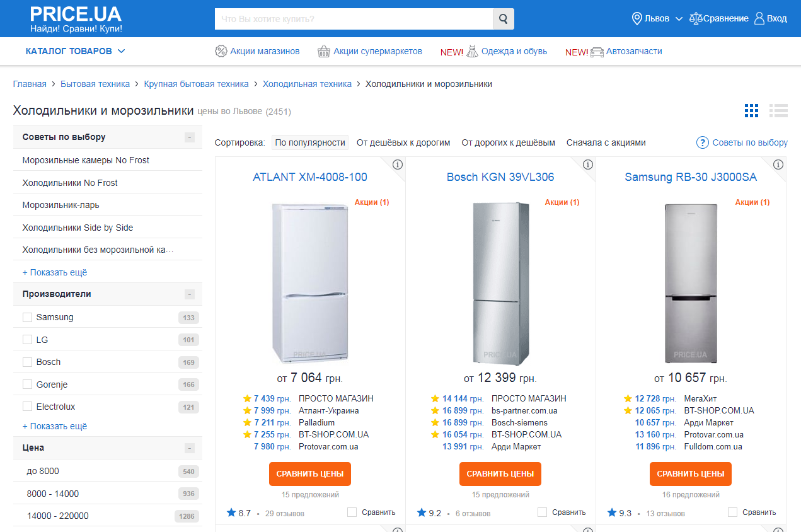Open 13 991 грн. Арди Маркет offer
This screenshot has height=532, width=801.
492,446
